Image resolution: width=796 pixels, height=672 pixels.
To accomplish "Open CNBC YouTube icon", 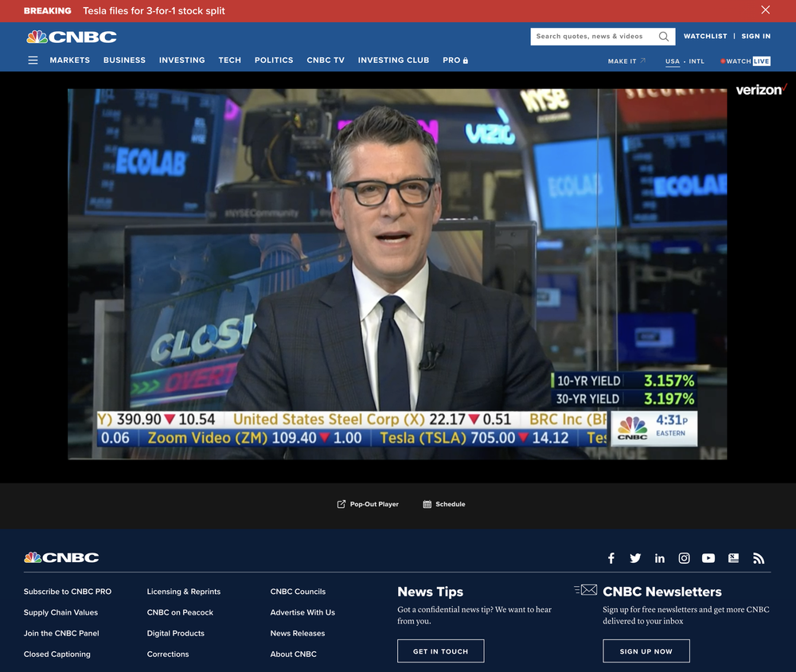I will (x=708, y=558).
